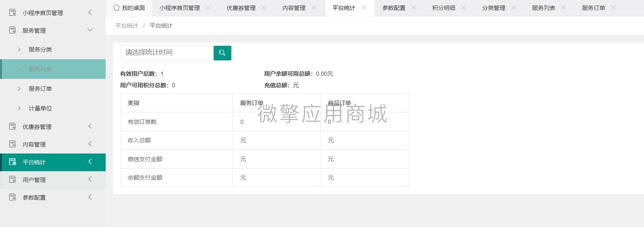Click the last 平台统计 breadcrumb item

click(x=161, y=26)
